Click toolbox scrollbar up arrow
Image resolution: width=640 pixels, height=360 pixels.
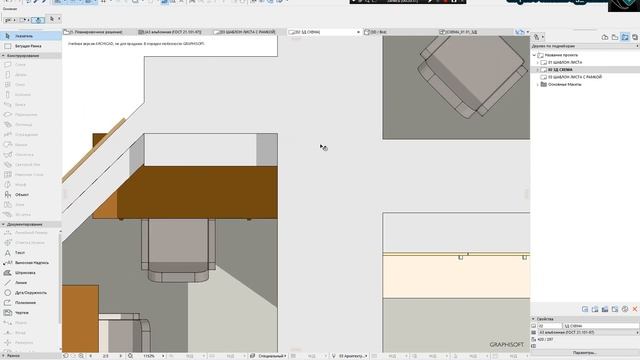(x=60, y=231)
